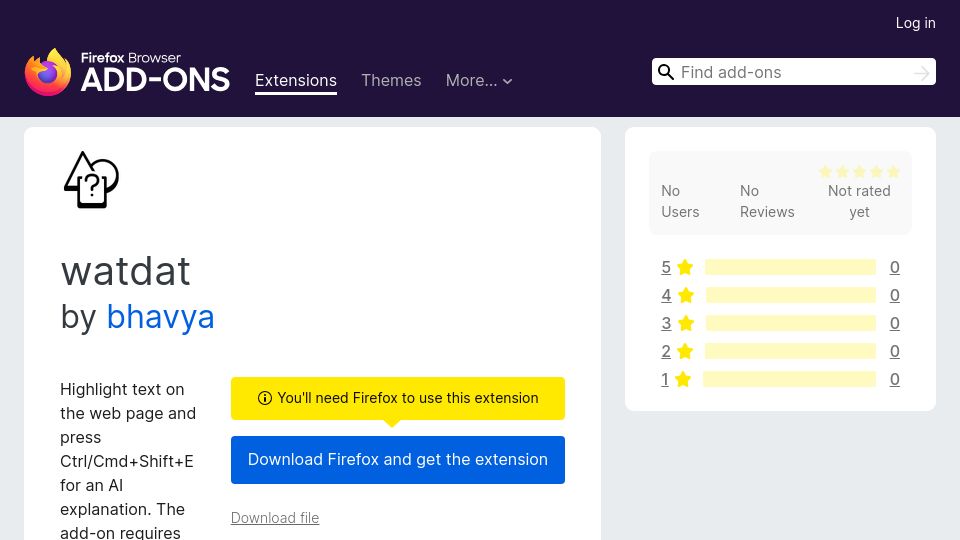Open the Extensions tab
Screen dimensions: 960x540
tap(296, 80)
